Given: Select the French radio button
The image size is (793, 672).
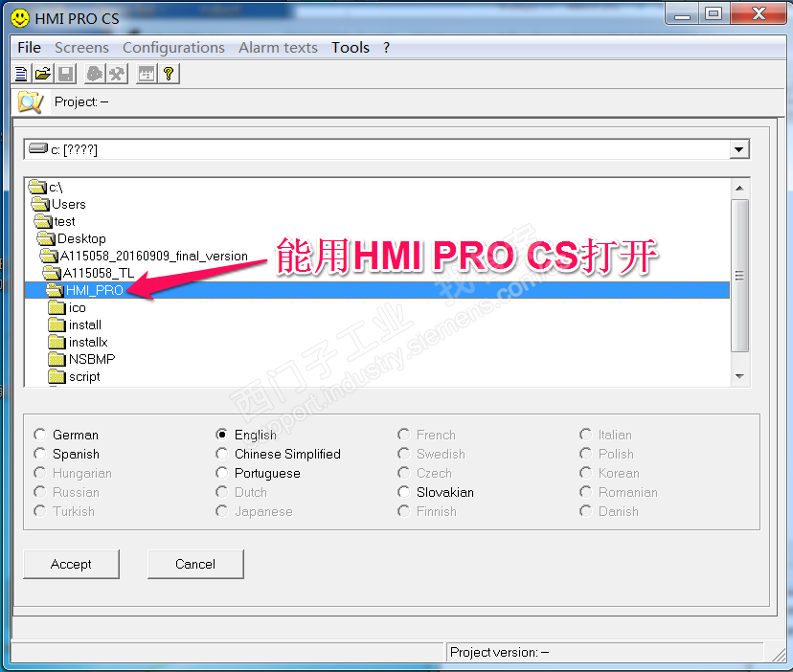Looking at the screenshot, I should pyautogui.click(x=403, y=435).
